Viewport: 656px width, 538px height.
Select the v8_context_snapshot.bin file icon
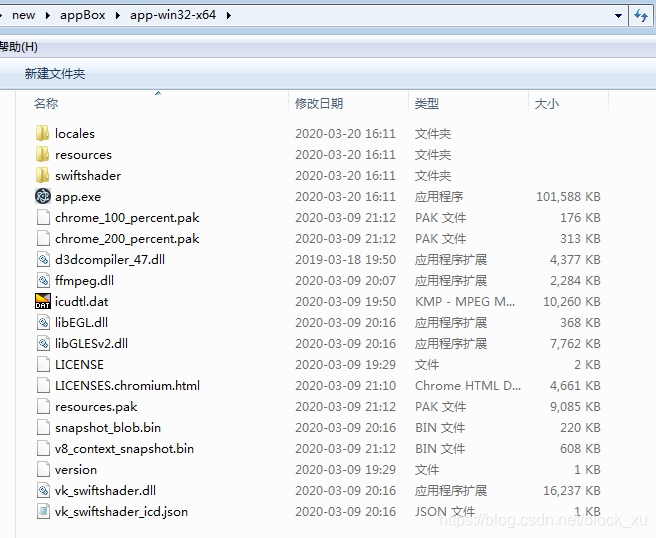pos(43,448)
